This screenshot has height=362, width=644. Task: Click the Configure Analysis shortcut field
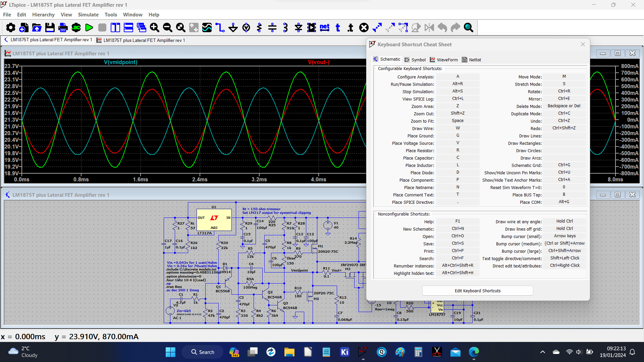[458, 77]
